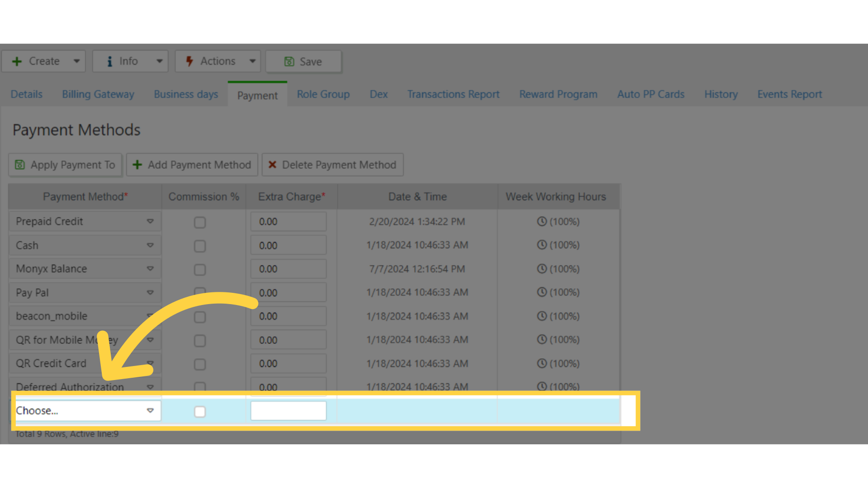Click the Save disk icon in toolbar
The width and height of the screenshot is (868, 488).
click(x=289, y=61)
